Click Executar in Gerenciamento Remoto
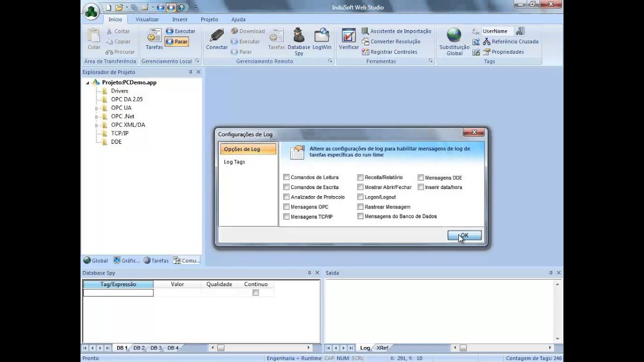Screen dimensions: 644x362 245,42
